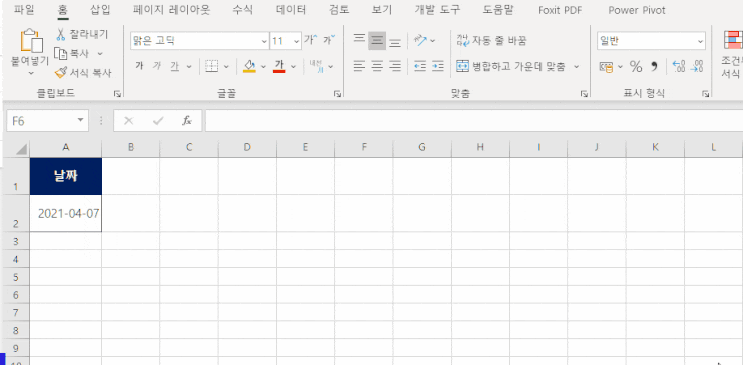
Task: Open conditional formatting 조건부 서식 icon
Action: pos(732,54)
